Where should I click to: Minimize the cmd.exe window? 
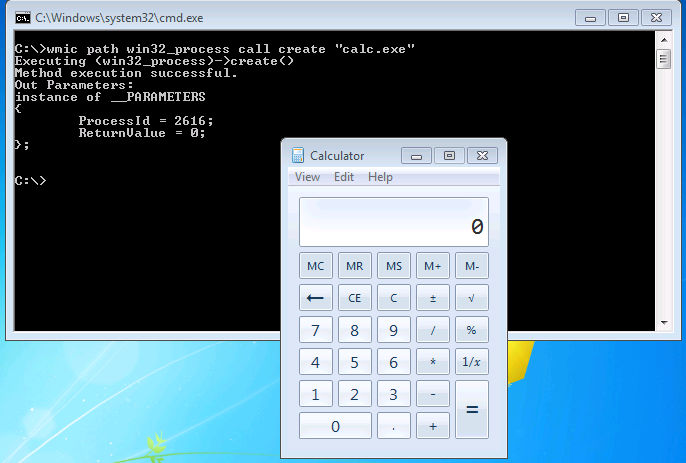[x=590, y=18]
